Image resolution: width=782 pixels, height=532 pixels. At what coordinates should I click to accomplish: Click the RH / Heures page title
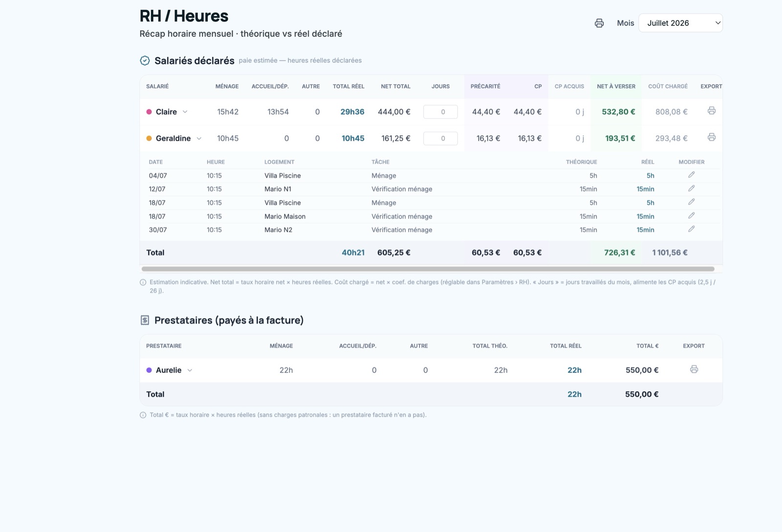184,16
